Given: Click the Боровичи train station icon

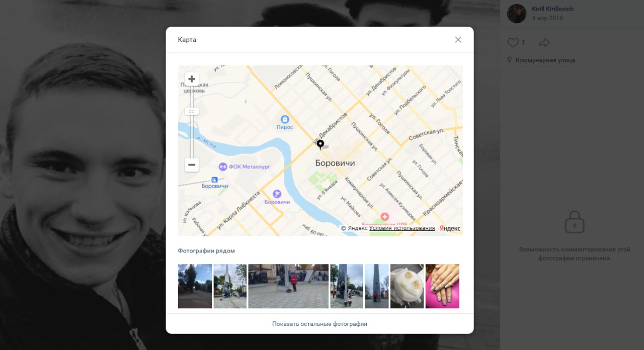Looking at the screenshot, I should coord(215,180).
